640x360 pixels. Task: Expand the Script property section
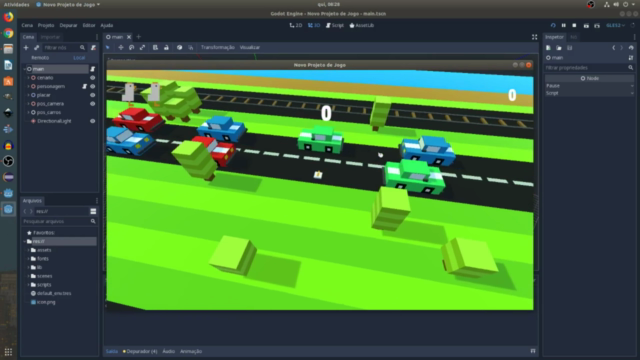(590, 93)
